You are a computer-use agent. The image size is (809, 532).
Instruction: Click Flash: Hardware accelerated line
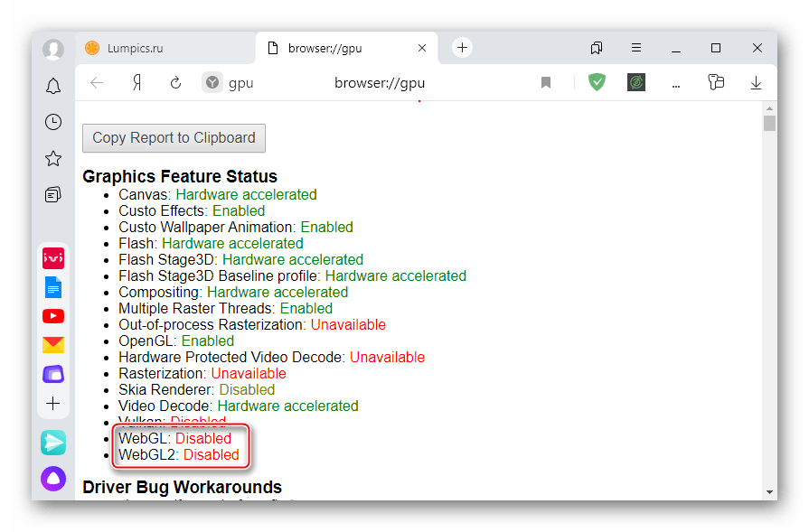211,243
